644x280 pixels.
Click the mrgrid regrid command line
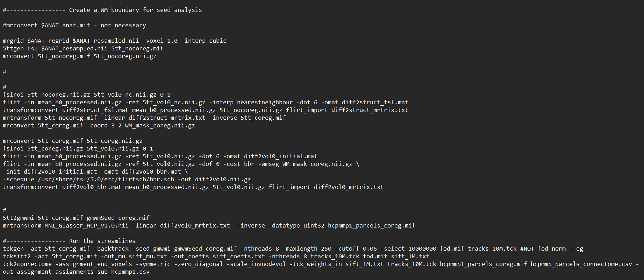115,41
